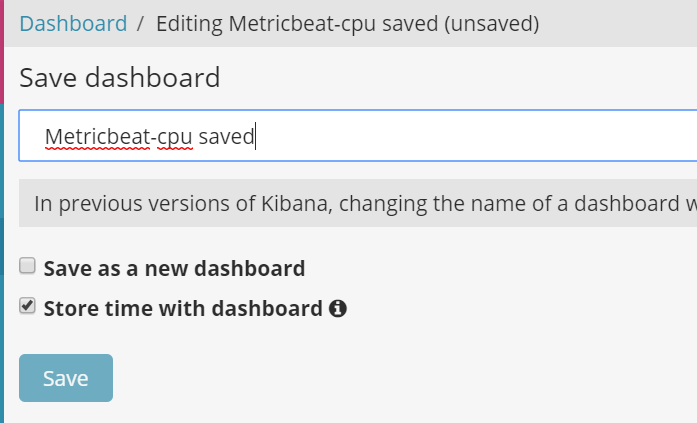Click the pink strip on the left edge
The image size is (697, 423).
(x=2, y=50)
